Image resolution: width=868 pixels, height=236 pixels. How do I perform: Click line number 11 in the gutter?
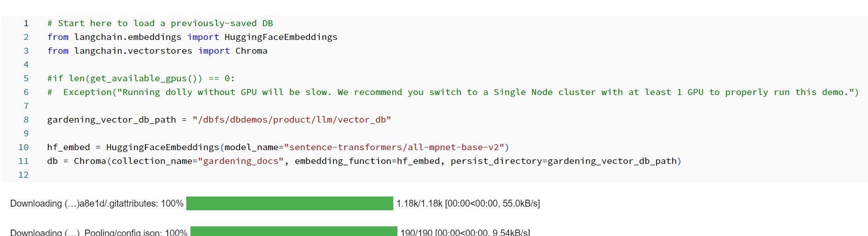click(x=23, y=161)
